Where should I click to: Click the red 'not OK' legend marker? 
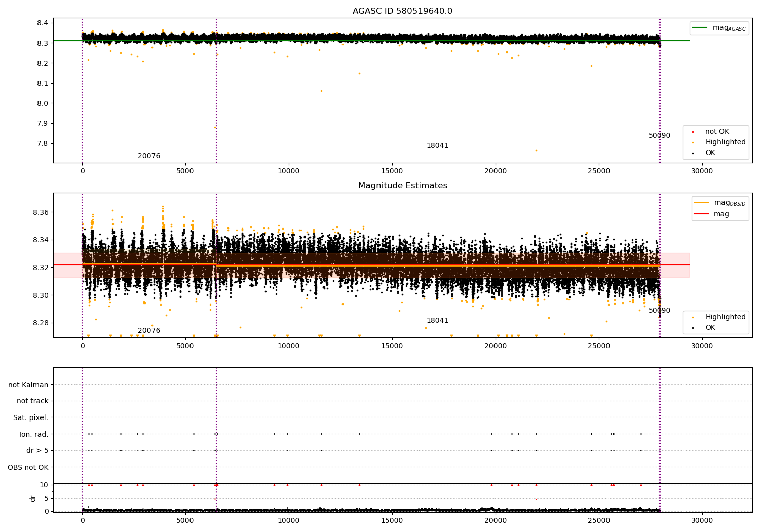click(693, 132)
